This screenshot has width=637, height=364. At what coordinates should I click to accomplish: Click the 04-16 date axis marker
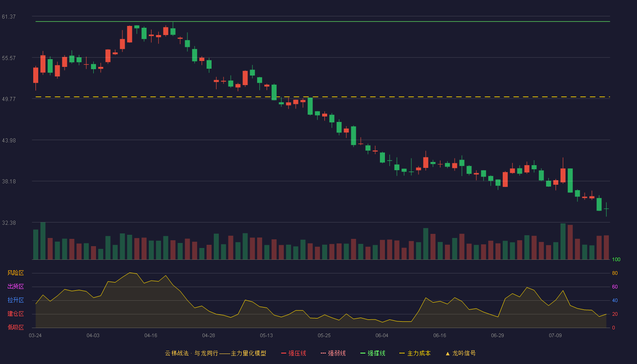(151, 335)
